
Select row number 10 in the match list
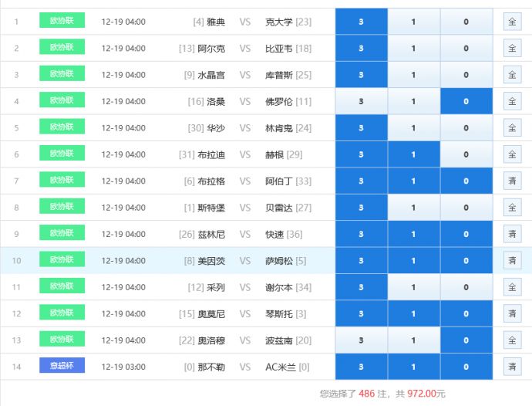(16, 261)
